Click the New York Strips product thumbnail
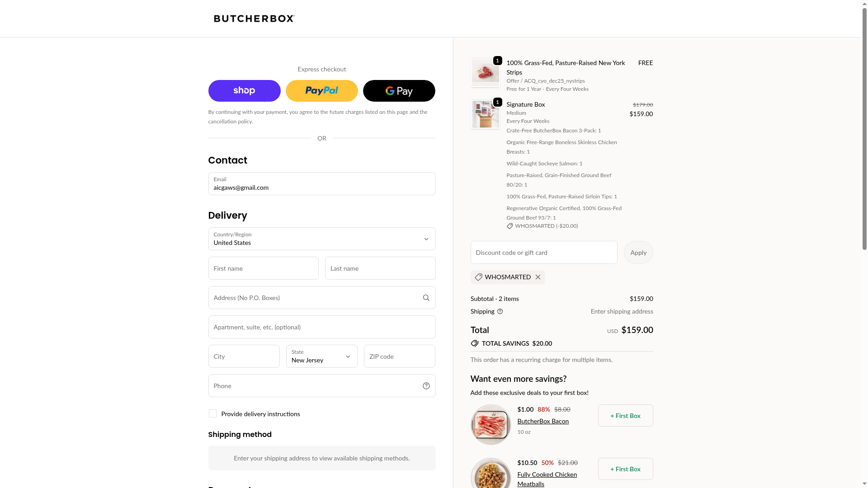This screenshot has width=868, height=488. tap(485, 73)
